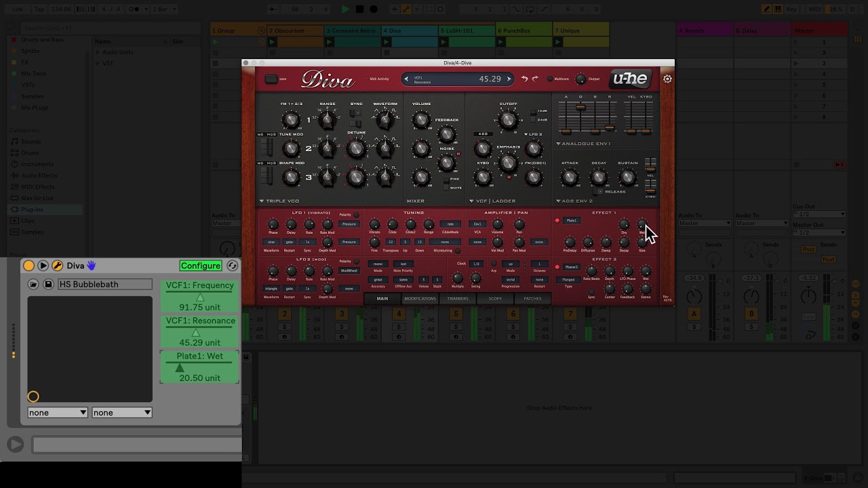Toggle the Effect 2 Sync button
The height and width of the screenshot is (488, 868).
[x=591, y=291]
